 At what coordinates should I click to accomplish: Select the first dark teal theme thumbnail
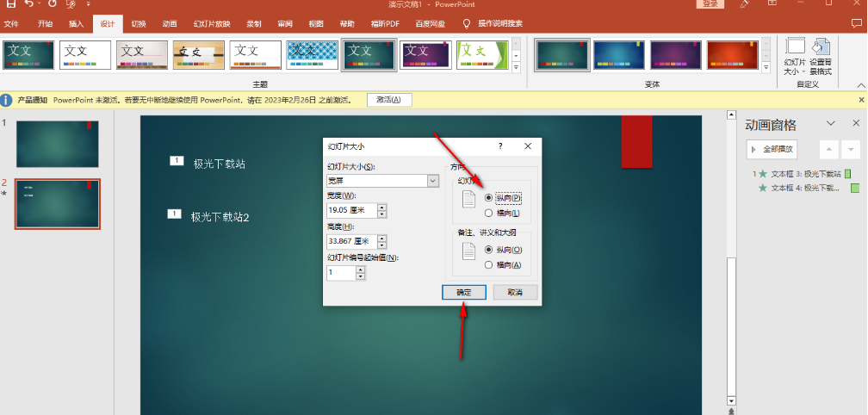[x=28, y=55]
